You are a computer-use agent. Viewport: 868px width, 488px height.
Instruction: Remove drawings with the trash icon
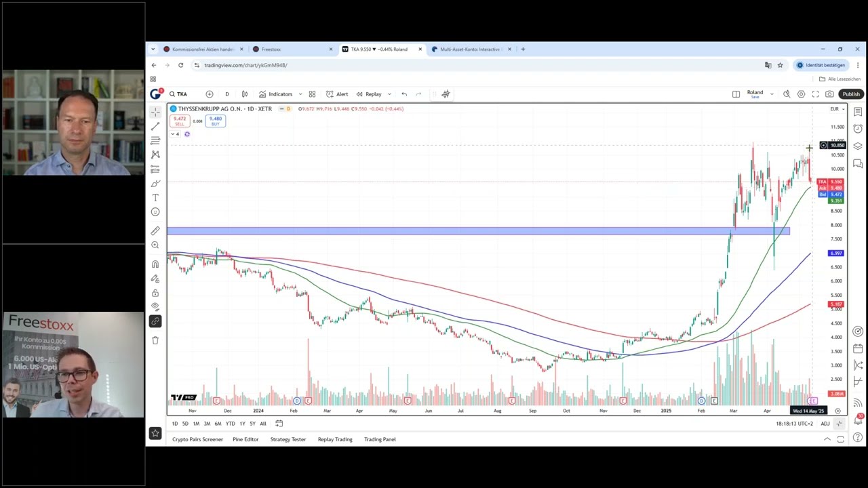click(x=155, y=340)
